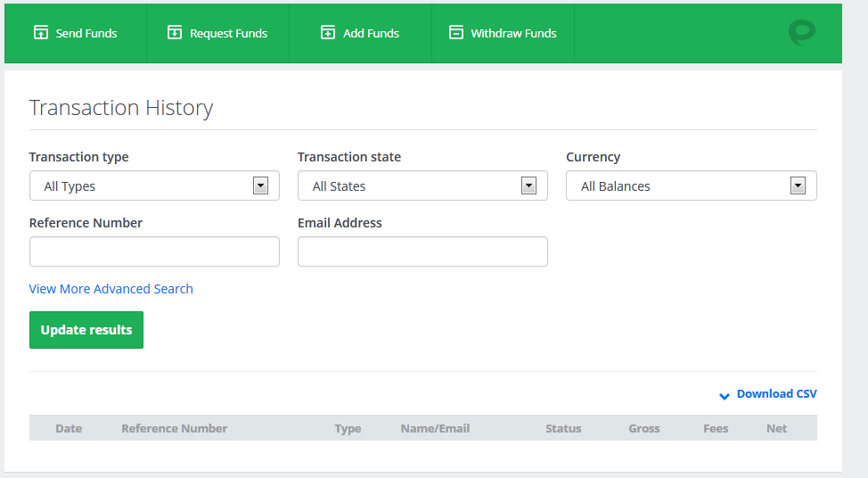Click the Reference Number column header

(175, 428)
